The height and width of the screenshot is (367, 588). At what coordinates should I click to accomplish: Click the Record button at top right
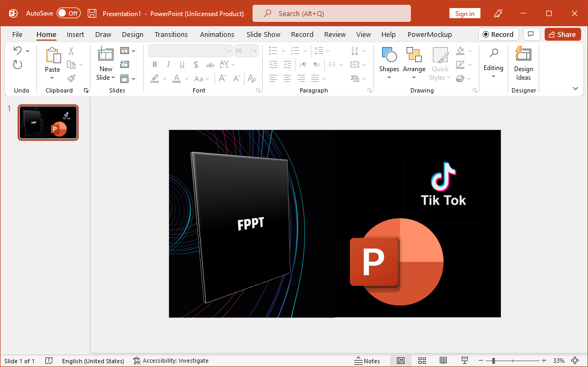(x=498, y=34)
